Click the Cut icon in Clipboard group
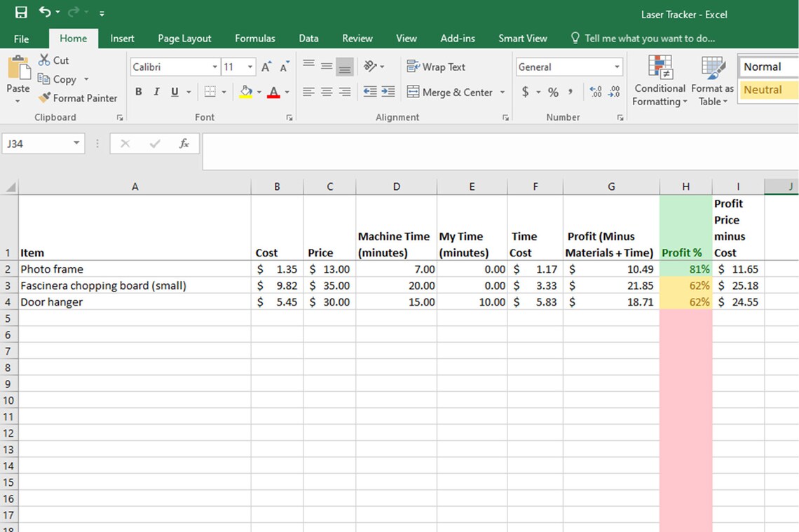 [x=54, y=60]
